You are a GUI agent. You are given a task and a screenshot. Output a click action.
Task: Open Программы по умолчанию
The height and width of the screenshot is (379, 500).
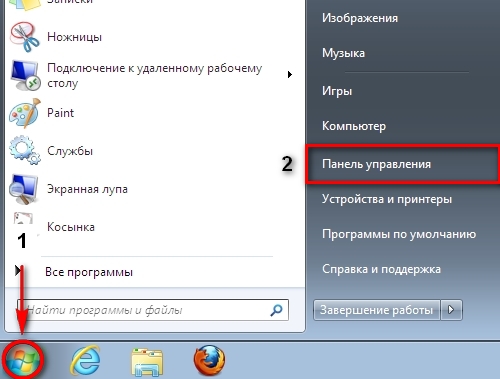399,234
